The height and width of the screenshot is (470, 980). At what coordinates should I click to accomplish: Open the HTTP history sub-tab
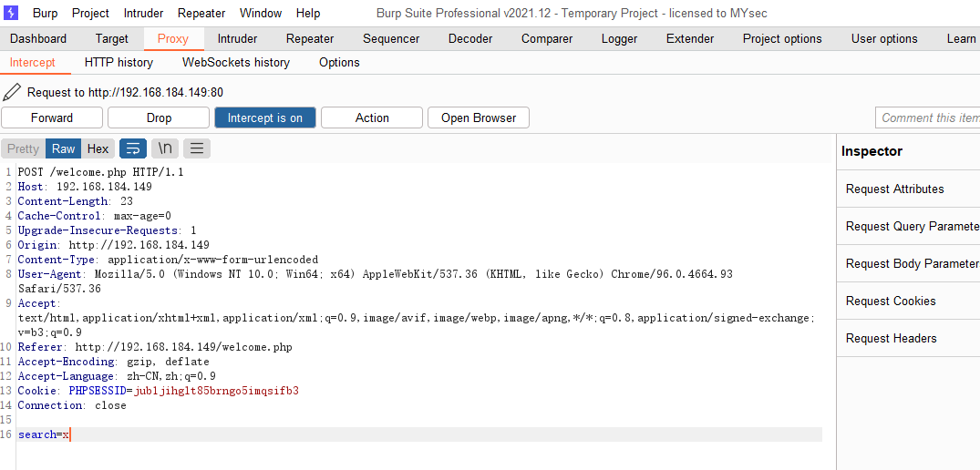pos(119,63)
